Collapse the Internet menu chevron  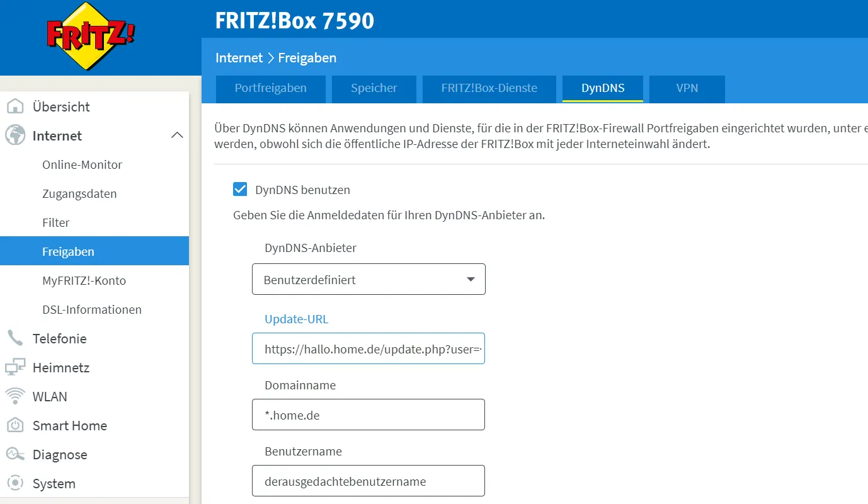point(177,135)
